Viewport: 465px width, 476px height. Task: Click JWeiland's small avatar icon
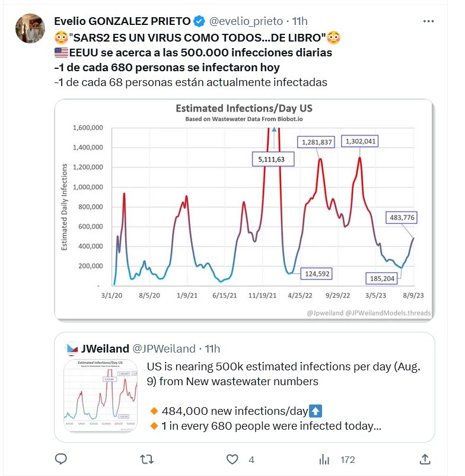pos(72,348)
